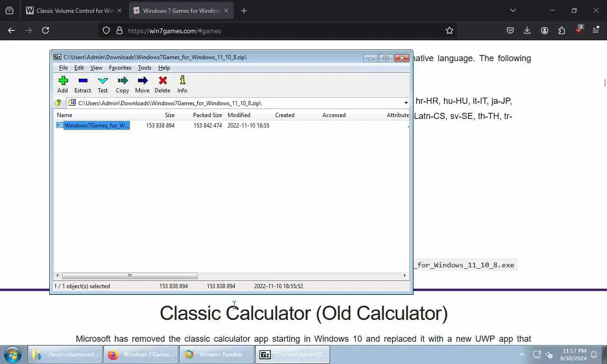Viewport: 607px width, 364px height.
Task: Click the Windows Start orb
Action: click(x=12, y=355)
